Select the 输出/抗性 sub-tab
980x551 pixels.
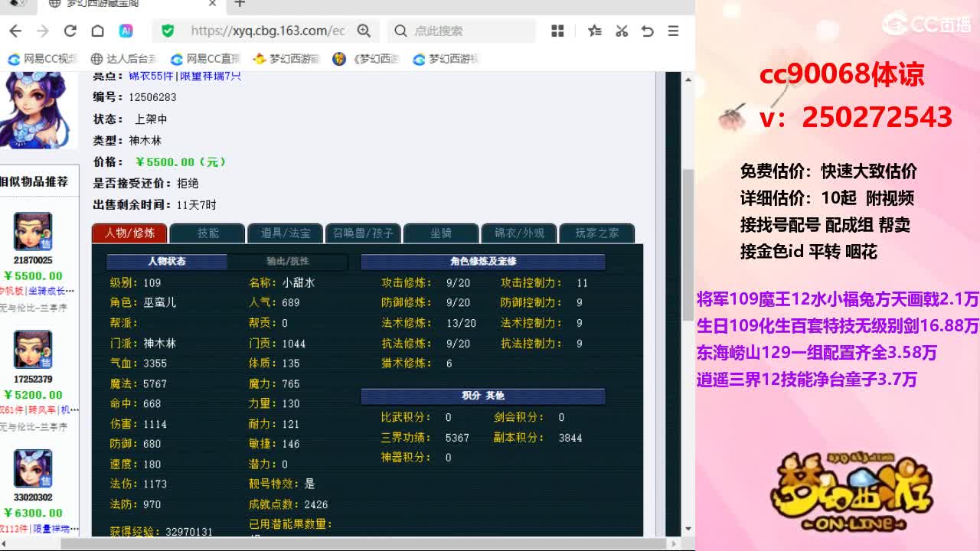(x=288, y=262)
